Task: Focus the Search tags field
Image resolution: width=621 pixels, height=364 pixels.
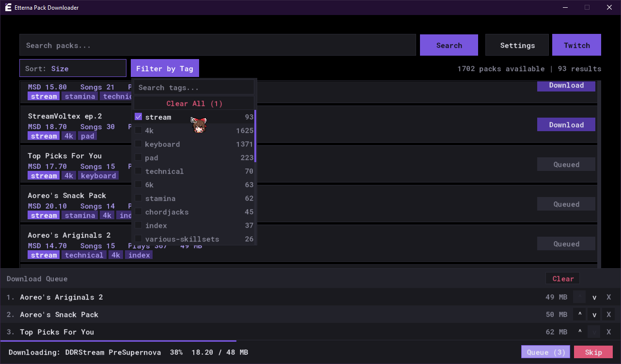Action: click(x=194, y=88)
